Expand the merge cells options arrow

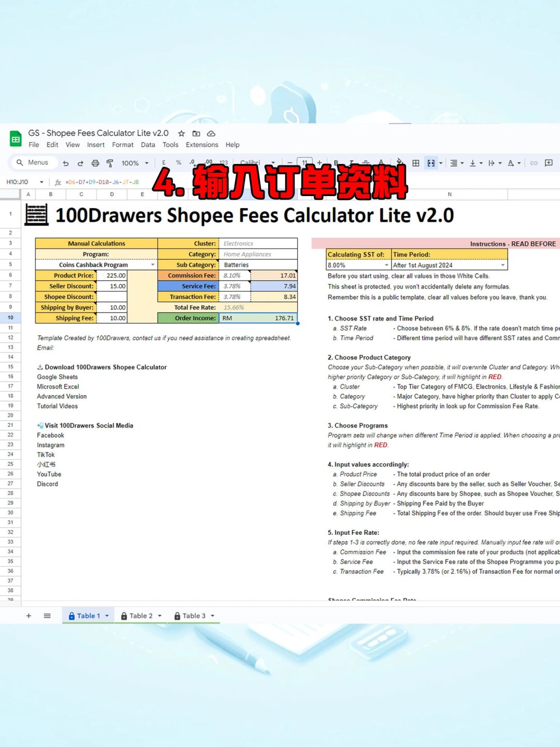coord(441,163)
